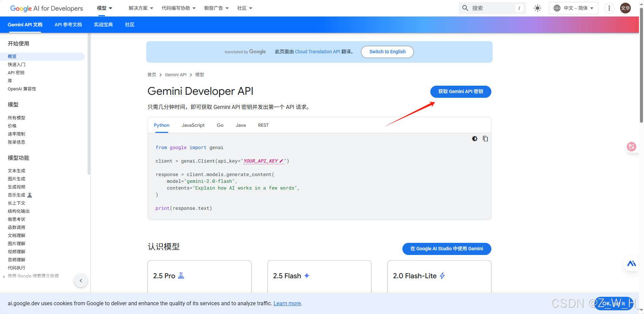This screenshot has width=644, height=314.
Task: Collapse the left sidebar with the chevron button
Action: click(x=81, y=281)
